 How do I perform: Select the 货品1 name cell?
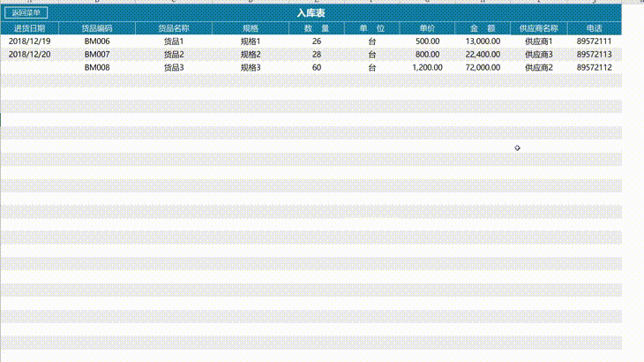(173, 41)
